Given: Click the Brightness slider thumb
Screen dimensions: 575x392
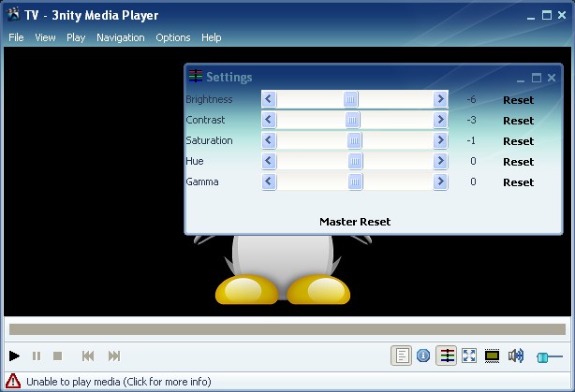Looking at the screenshot, I should click(x=350, y=99).
